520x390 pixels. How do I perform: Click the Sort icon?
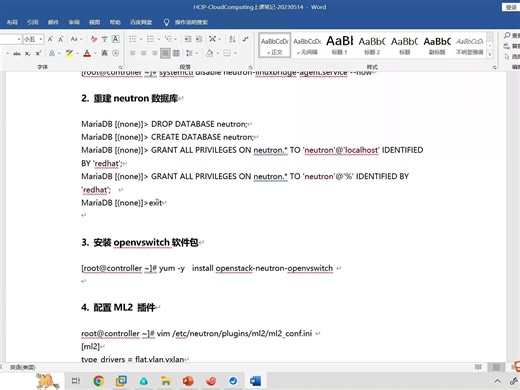[232, 39]
